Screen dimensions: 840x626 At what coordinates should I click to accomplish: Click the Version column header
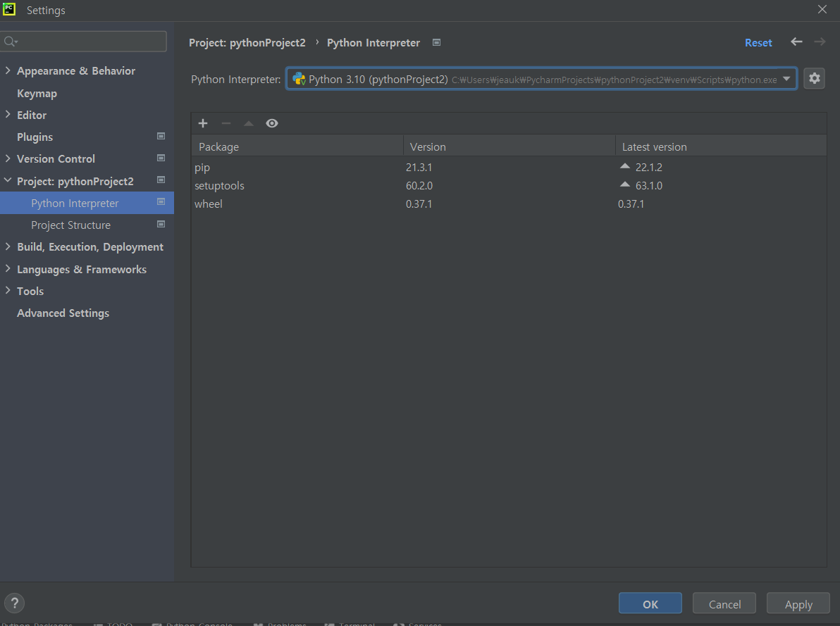click(509, 146)
